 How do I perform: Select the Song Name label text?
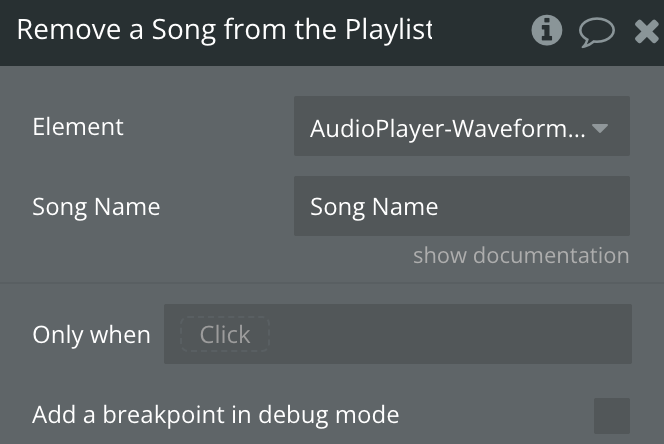click(x=96, y=207)
